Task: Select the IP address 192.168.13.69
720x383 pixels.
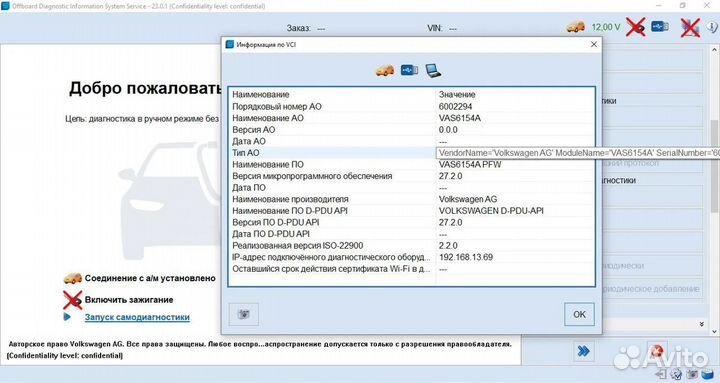Action: pos(466,257)
